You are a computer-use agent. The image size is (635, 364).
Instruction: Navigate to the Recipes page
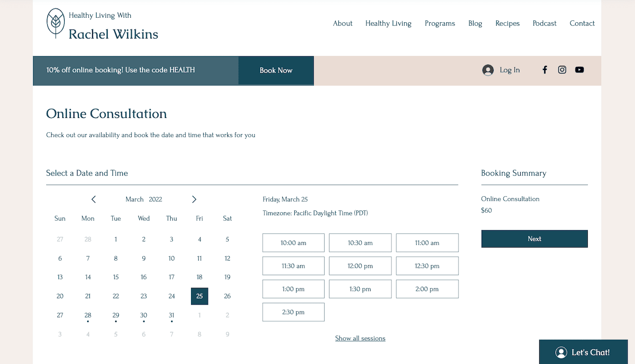pos(507,24)
